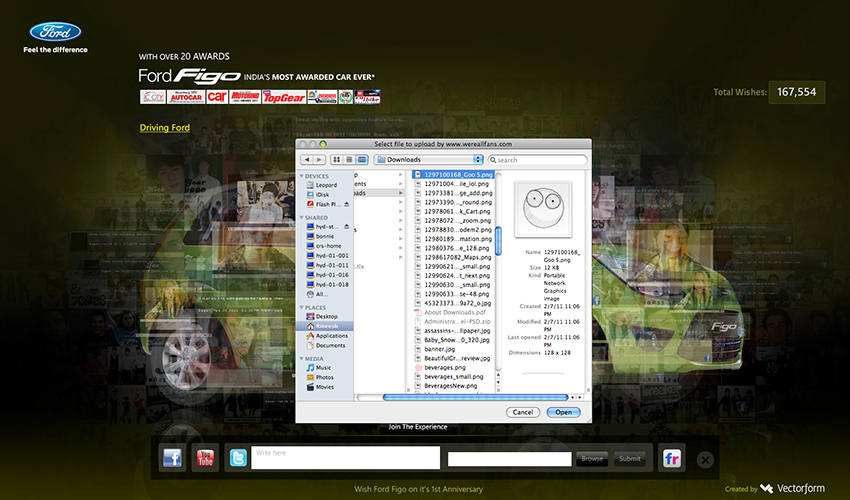Viewport: 850px width, 500px height.
Task: Follow the Driving Ford link
Action: pos(165,128)
